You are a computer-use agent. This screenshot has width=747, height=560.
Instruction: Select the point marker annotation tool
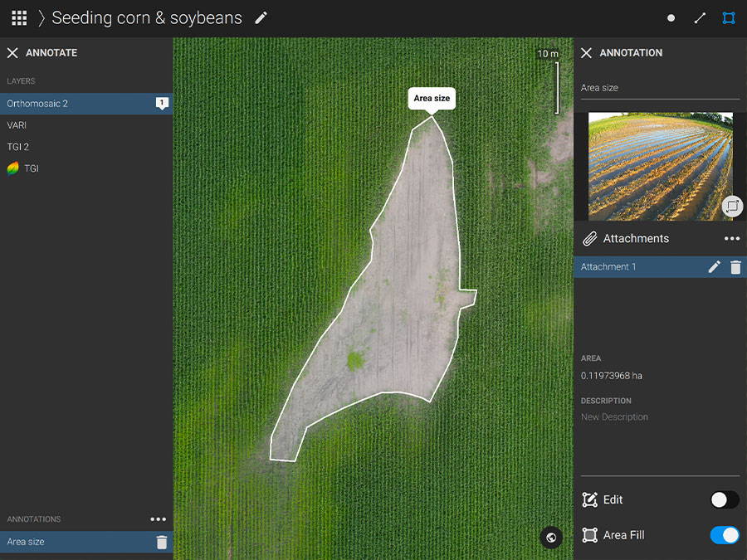[x=671, y=18]
